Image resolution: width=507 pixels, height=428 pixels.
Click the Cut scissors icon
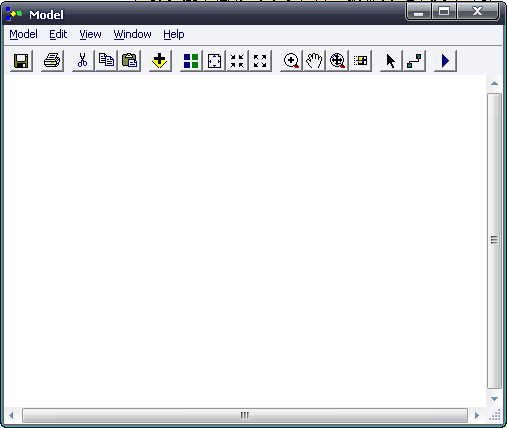83,61
